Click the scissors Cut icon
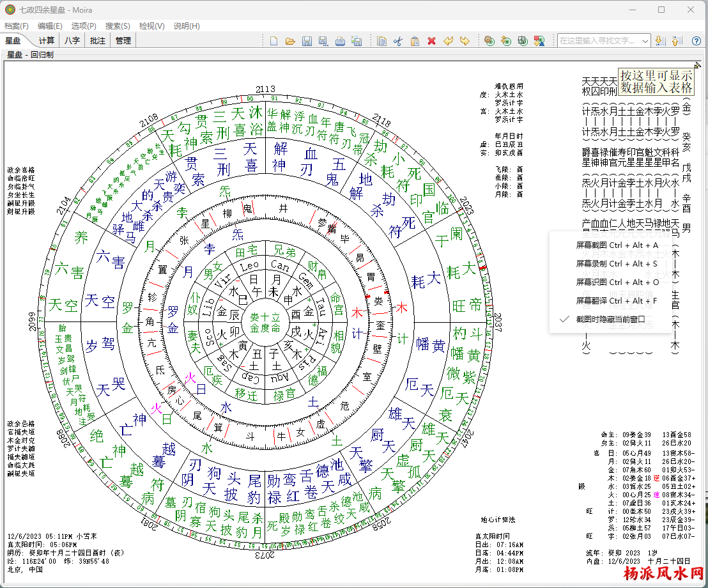708x588 pixels. coord(398,41)
